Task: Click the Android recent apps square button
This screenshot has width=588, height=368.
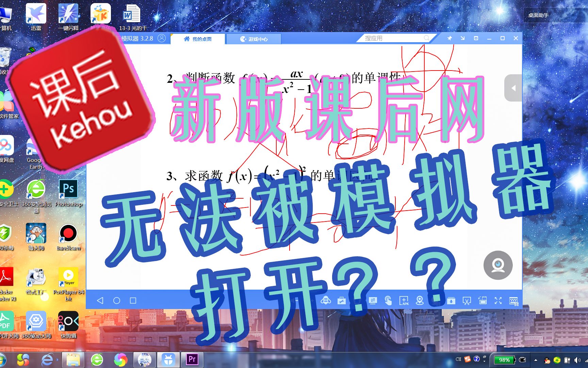Action: pos(133,301)
